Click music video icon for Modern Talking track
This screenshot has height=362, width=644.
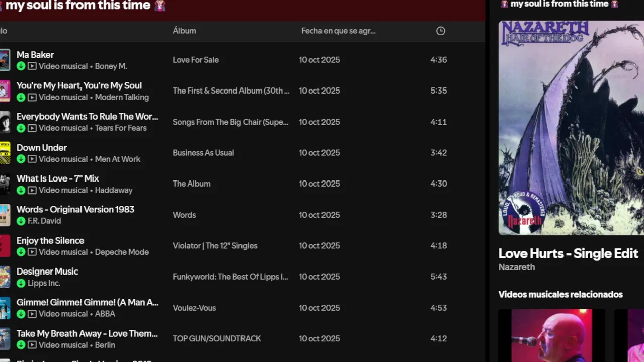[32, 97]
